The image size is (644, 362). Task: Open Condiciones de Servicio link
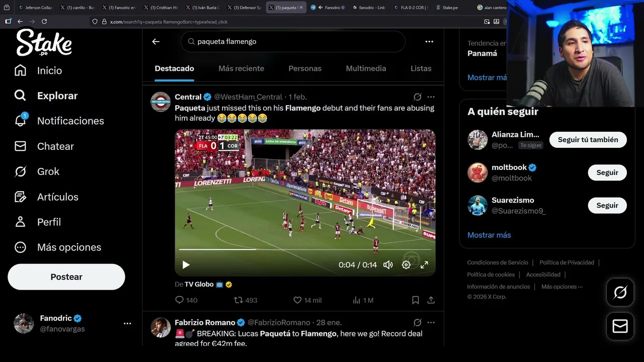[x=498, y=262]
